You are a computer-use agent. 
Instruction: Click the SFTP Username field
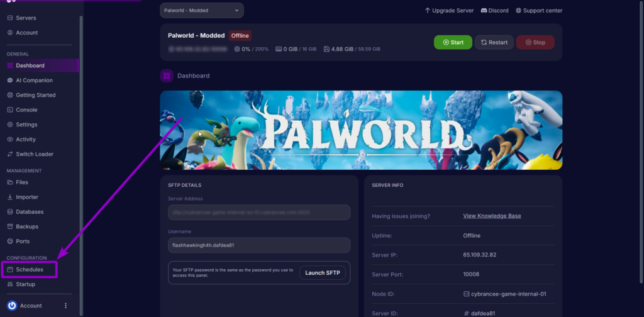pyautogui.click(x=258, y=245)
